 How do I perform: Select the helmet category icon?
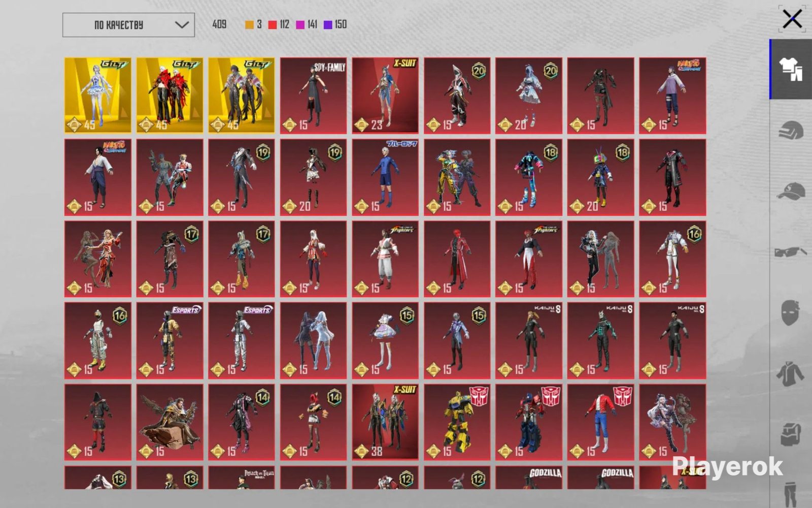[x=791, y=131]
